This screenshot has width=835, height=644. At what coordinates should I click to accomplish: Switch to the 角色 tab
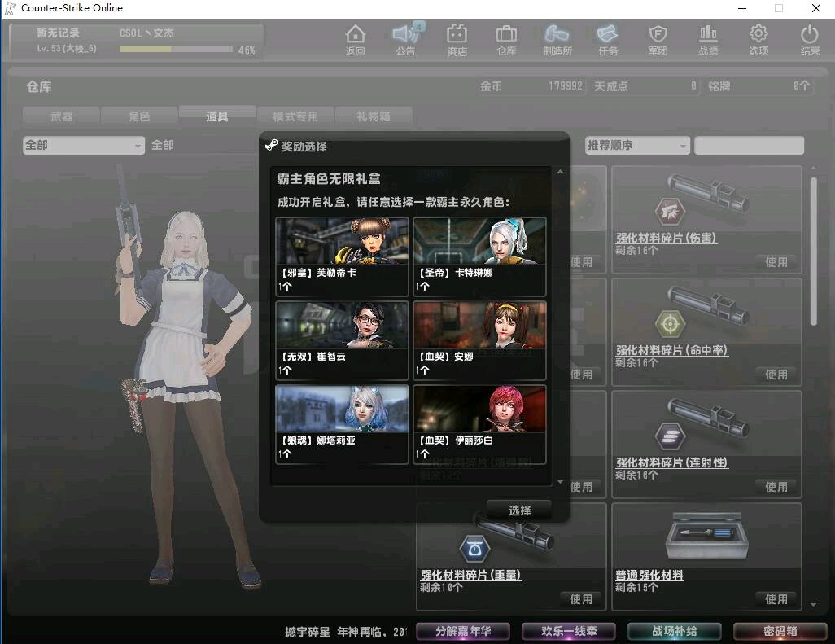click(139, 116)
